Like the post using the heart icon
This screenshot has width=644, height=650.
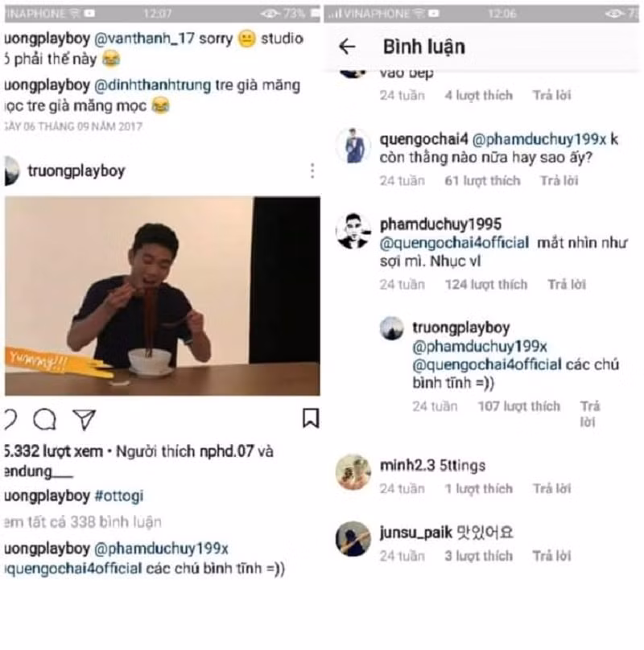[10, 419]
